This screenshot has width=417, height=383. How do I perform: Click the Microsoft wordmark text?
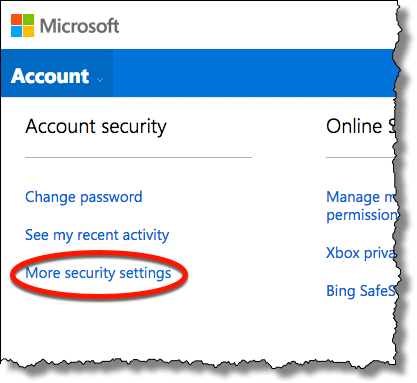click(79, 26)
